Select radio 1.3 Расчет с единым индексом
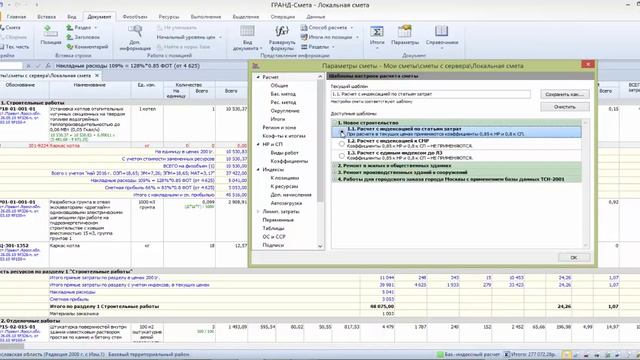 [342, 156]
